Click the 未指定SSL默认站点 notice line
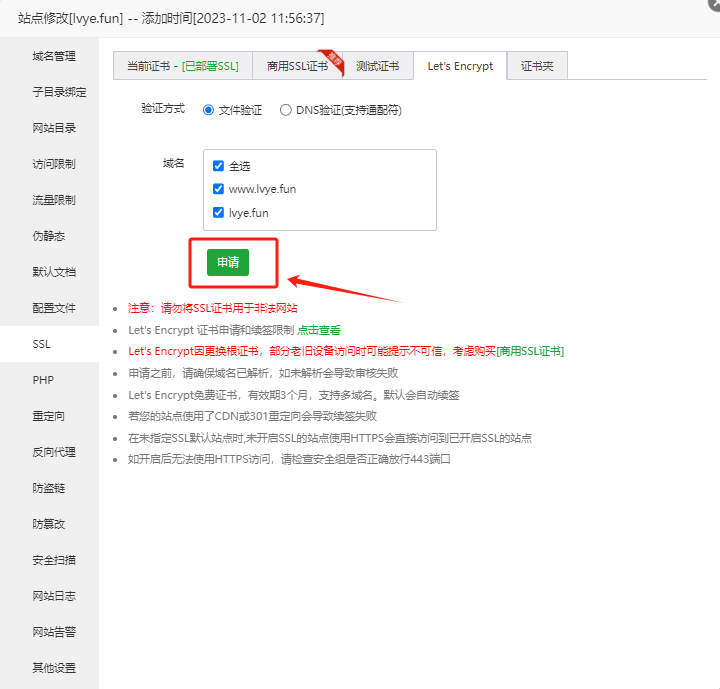Viewport: 720px width, 689px height. tap(330, 438)
